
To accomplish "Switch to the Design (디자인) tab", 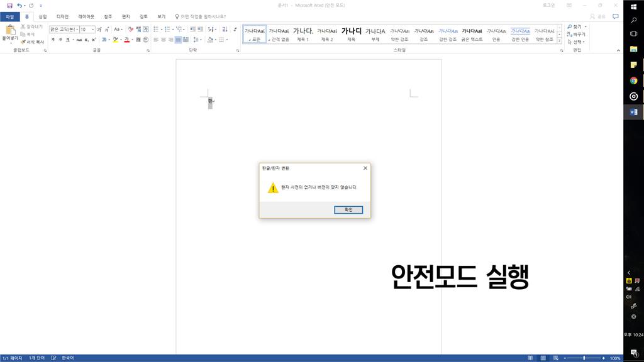I will pyautogui.click(x=62, y=17).
